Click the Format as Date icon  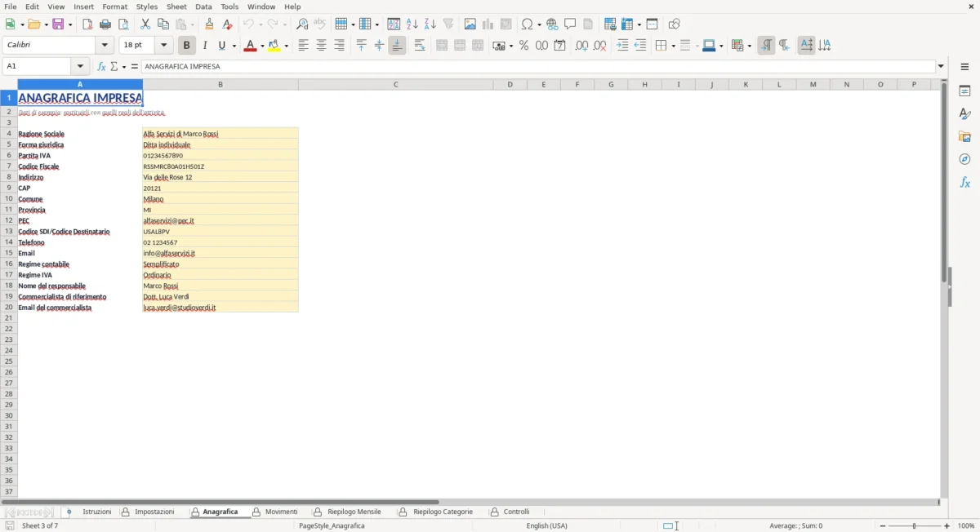560,46
